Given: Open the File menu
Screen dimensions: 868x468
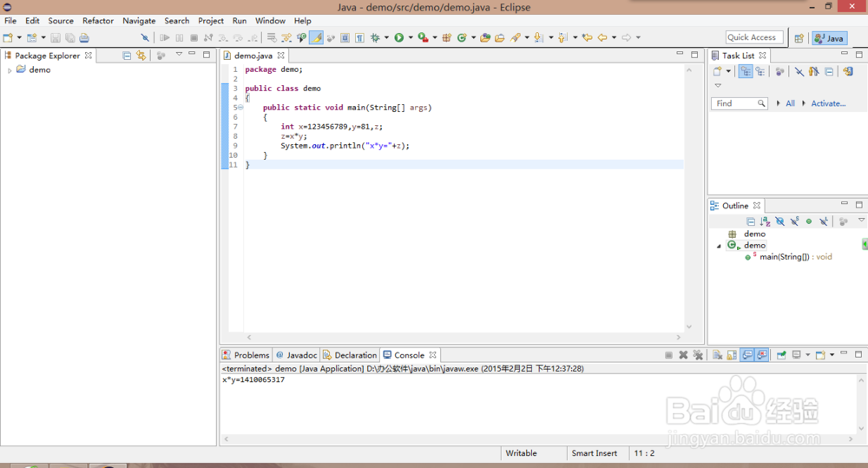Looking at the screenshot, I should (10, 21).
